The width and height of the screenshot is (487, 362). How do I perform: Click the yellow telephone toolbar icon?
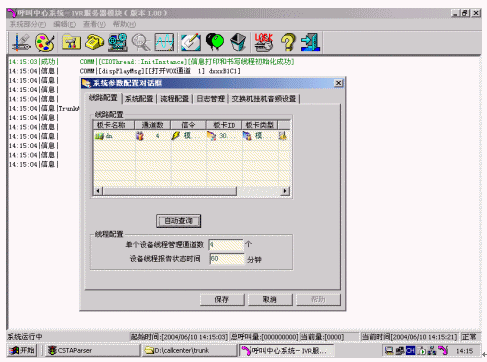click(x=94, y=42)
